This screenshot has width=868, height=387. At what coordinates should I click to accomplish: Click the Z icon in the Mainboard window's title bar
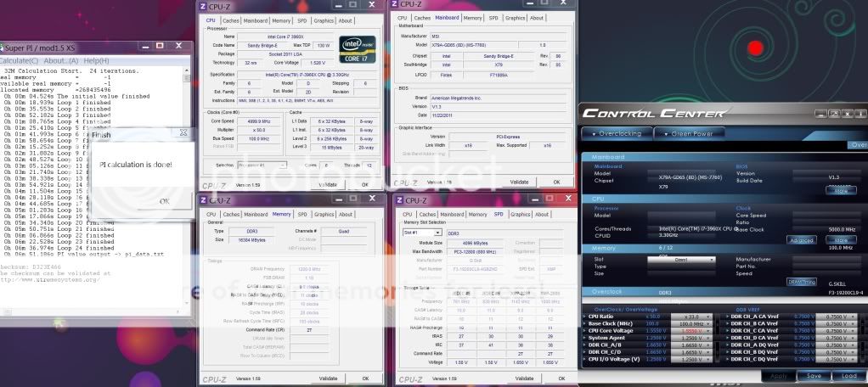click(x=394, y=5)
